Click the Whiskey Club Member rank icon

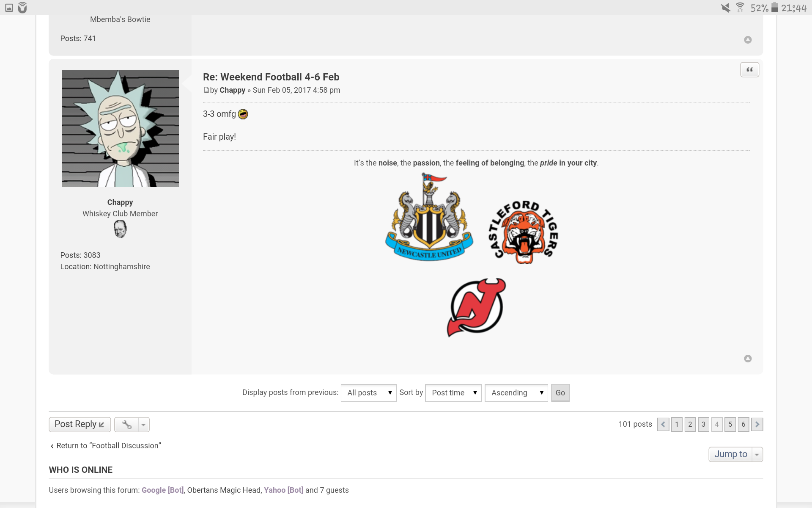[120, 229]
